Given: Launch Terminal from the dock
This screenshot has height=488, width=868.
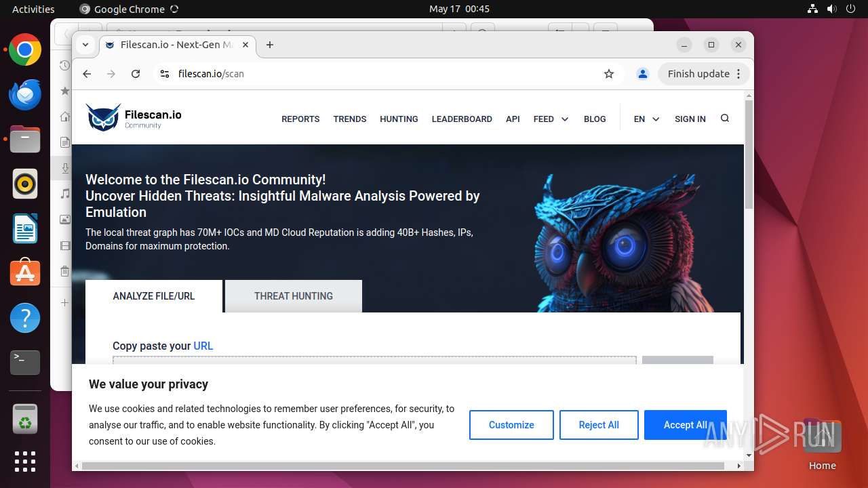Looking at the screenshot, I should tap(25, 363).
